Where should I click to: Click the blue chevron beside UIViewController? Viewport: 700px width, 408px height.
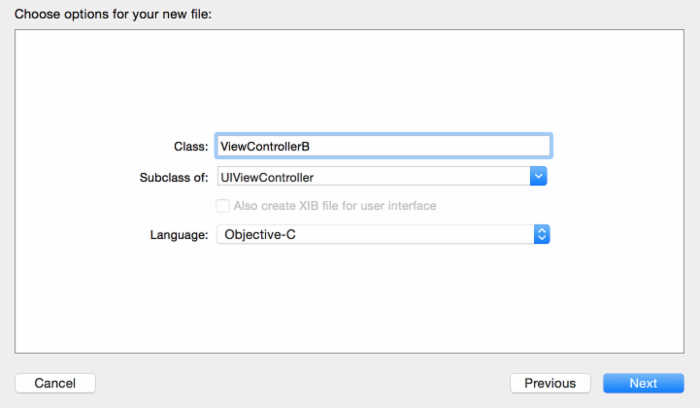(x=539, y=177)
